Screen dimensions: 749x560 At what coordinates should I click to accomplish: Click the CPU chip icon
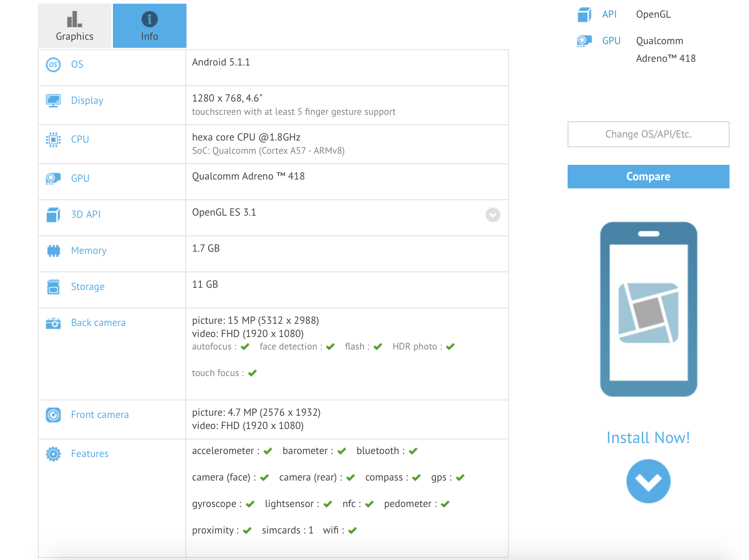point(53,140)
